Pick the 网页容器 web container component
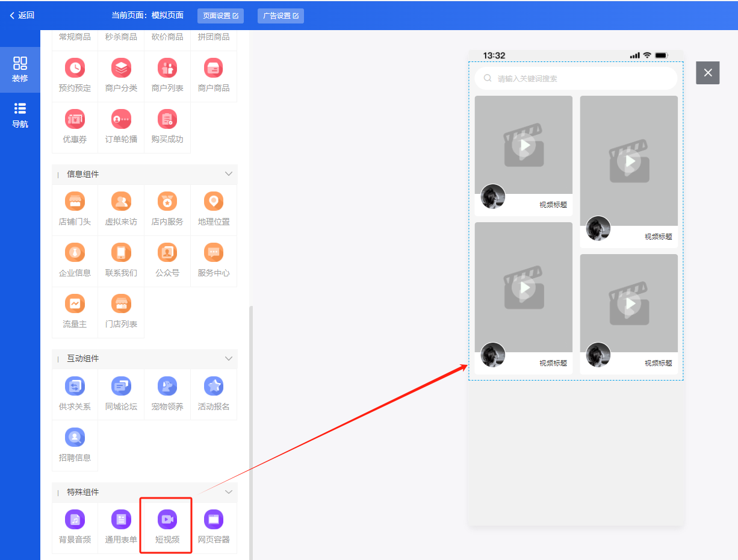Viewport: 738px width, 560px height. [214, 525]
